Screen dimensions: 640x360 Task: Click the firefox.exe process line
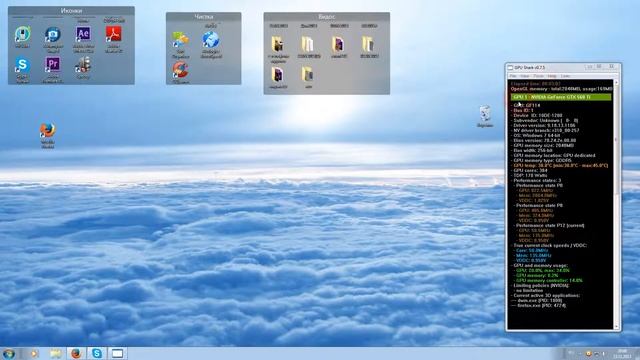coord(538,305)
